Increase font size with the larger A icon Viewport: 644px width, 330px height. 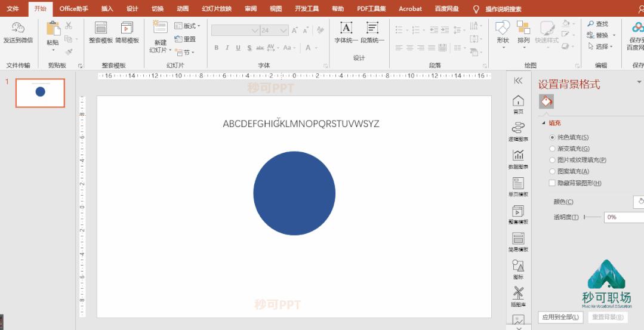(294, 30)
